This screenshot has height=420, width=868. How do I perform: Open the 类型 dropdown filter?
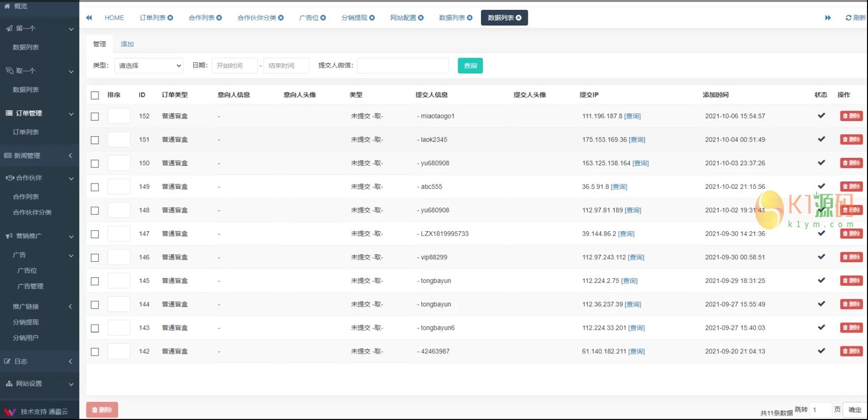pyautogui.click(x=149, y=66)
